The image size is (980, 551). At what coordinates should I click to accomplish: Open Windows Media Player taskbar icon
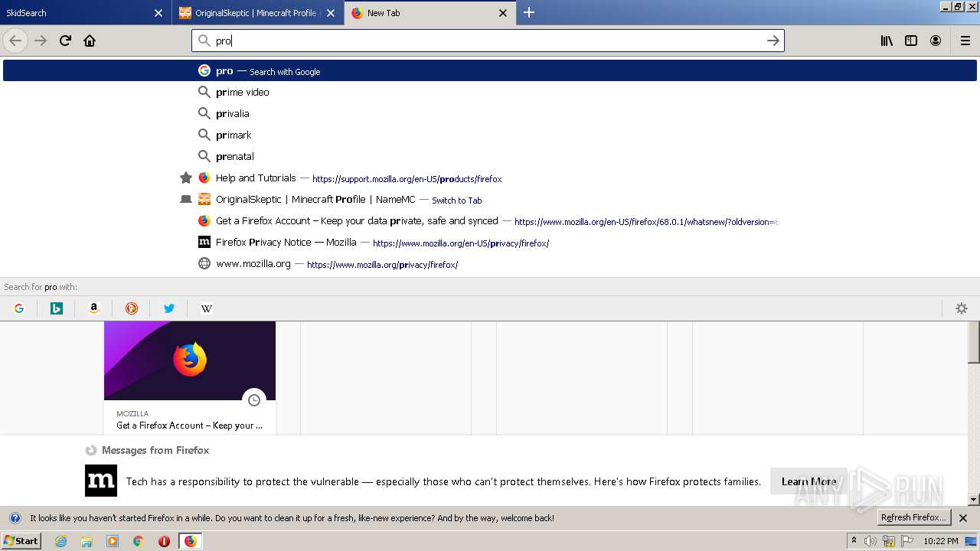point(113,541)
